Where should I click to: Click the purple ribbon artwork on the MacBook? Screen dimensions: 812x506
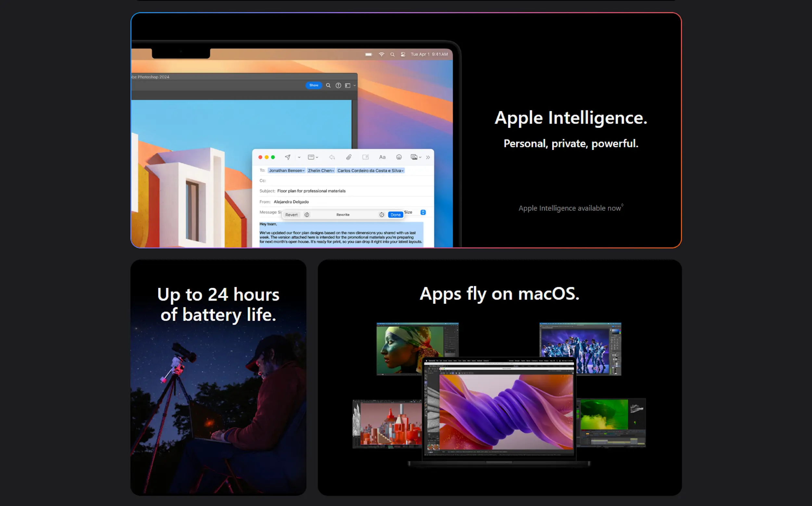click(x=506, y=412)
